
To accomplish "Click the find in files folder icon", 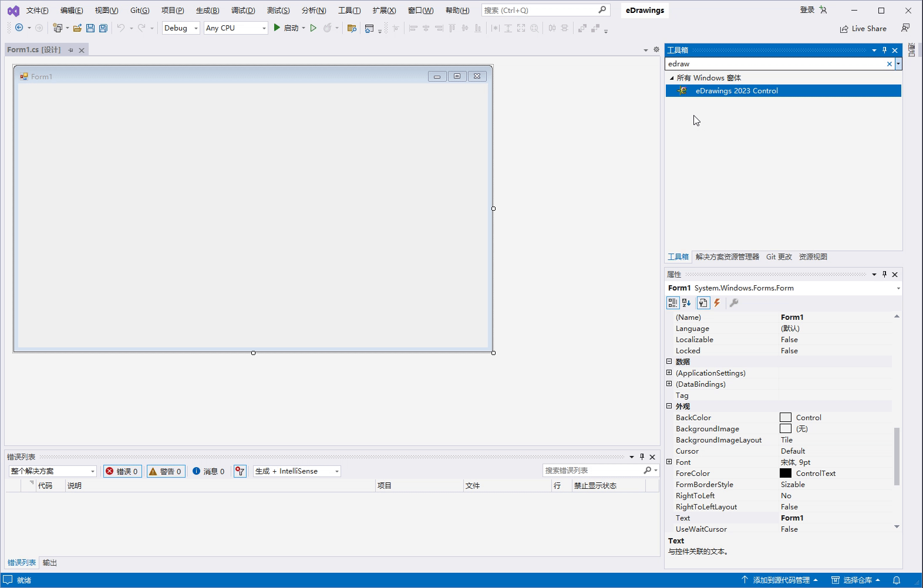I will click(352, 28).
